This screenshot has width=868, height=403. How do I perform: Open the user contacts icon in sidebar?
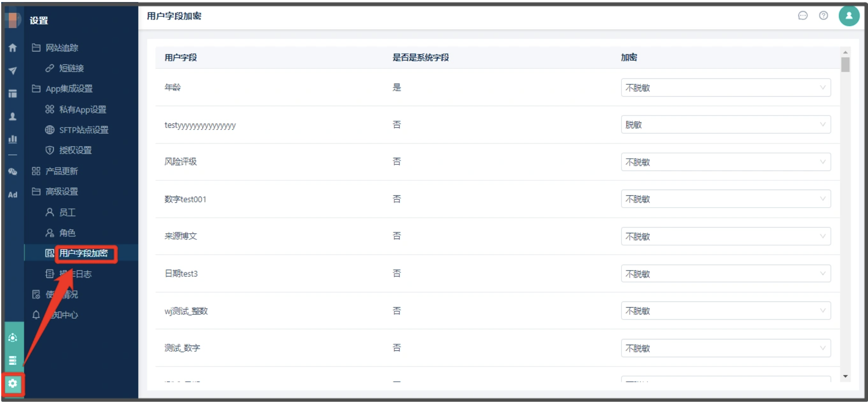(x=13, y=117)
